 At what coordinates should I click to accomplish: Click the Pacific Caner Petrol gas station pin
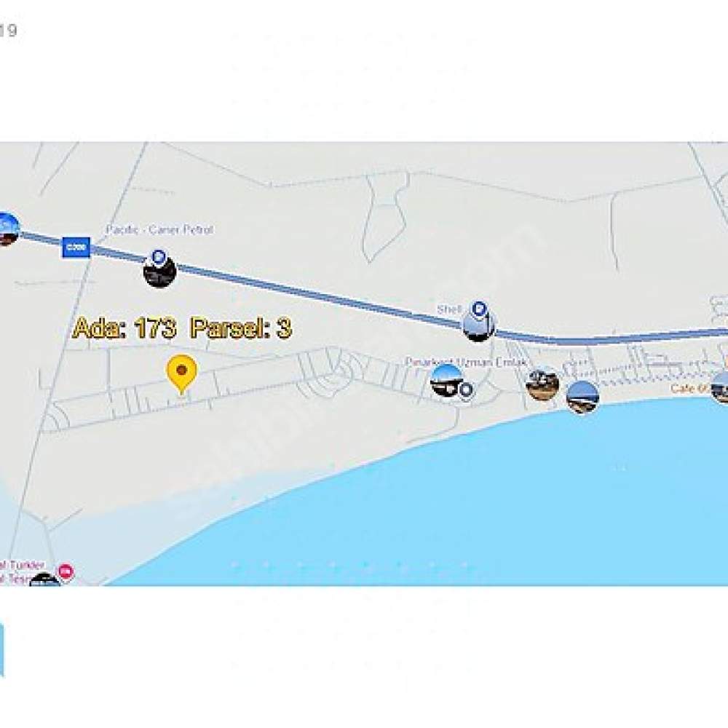click(x=159, y=256)
